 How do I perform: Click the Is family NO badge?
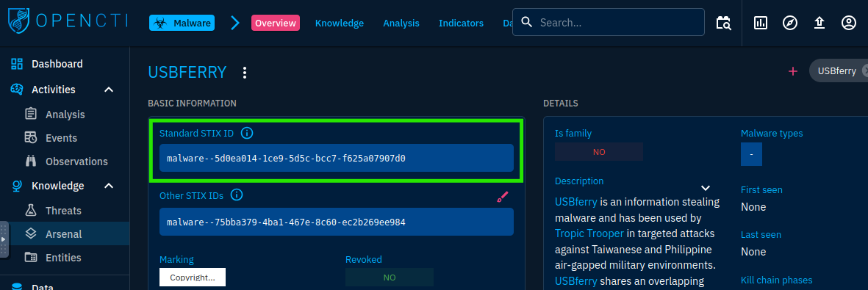pyautogui.click(x=599, y=152)
